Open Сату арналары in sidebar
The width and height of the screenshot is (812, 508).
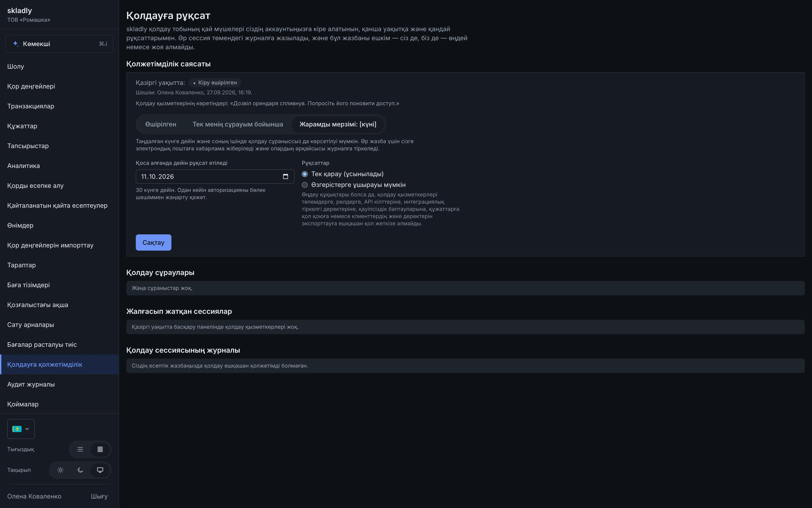[59, 325]
